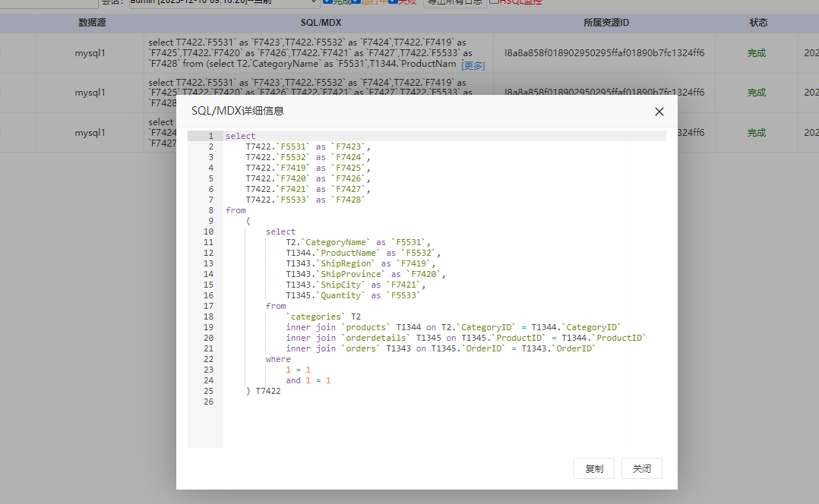Click the nested 'select' on line 10
Viewport: 819px width, 504px height.
pos(280,232)
